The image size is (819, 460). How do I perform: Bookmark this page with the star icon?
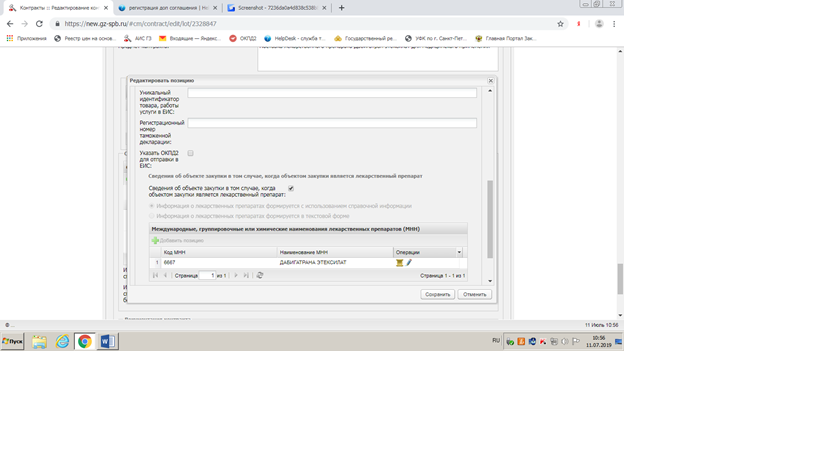click(560, 23)
